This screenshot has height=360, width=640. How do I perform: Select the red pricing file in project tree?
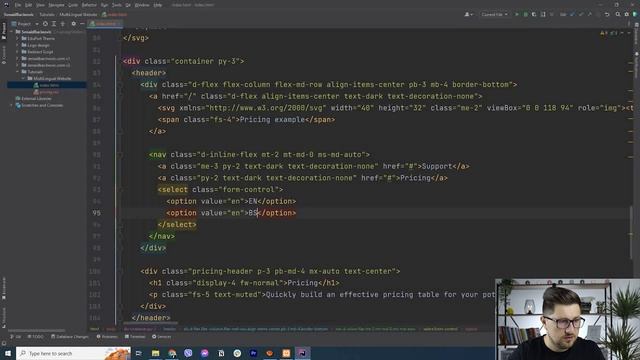[46, 92]
